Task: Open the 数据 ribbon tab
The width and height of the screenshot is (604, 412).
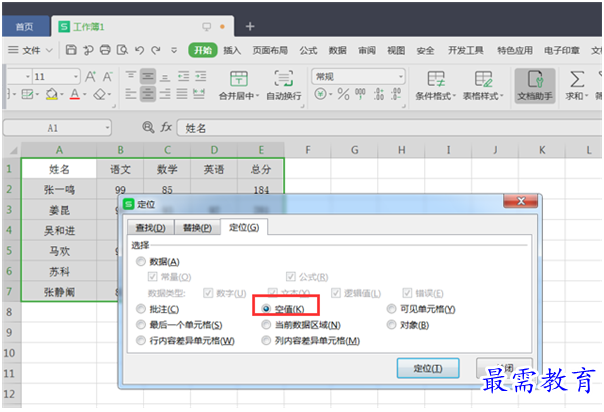Action: coord(337,50)
